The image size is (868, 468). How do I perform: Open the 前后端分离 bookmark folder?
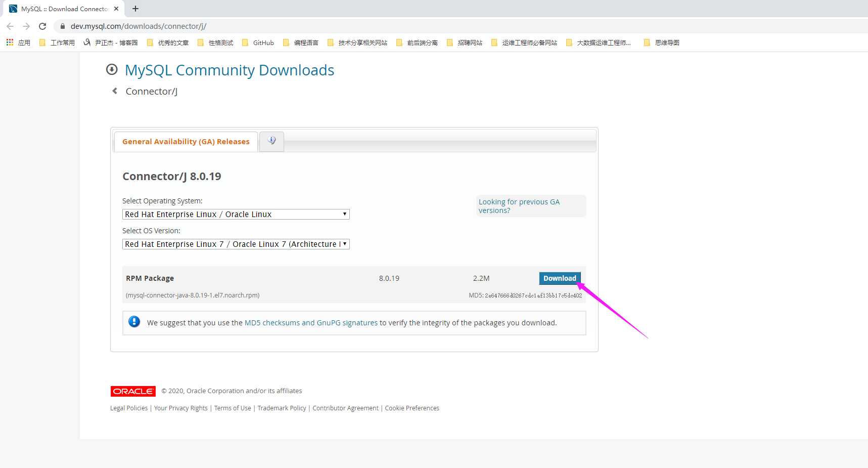pos(417,42)
